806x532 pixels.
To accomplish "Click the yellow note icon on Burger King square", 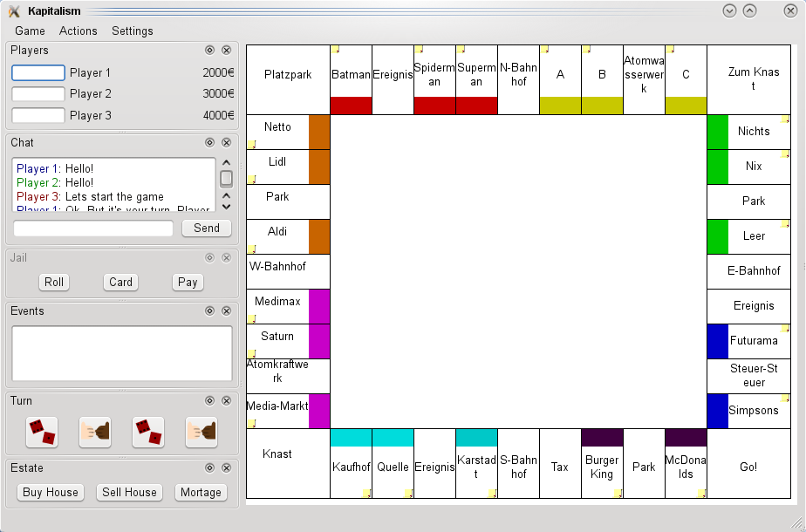I will (x=618, y=494).
